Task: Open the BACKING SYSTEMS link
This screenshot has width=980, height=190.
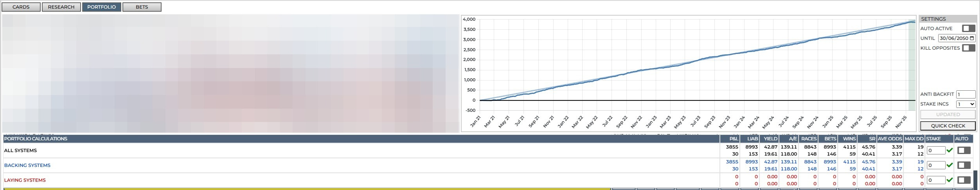Action: click(x=27, y=165)
